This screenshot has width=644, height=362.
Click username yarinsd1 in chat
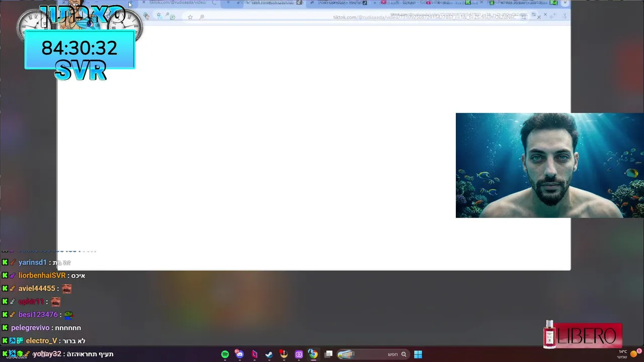[32, 262]
